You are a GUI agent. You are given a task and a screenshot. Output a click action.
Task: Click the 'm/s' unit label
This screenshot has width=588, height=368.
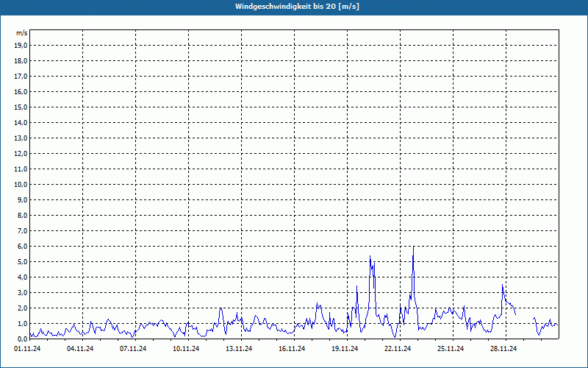click(22, 33)
